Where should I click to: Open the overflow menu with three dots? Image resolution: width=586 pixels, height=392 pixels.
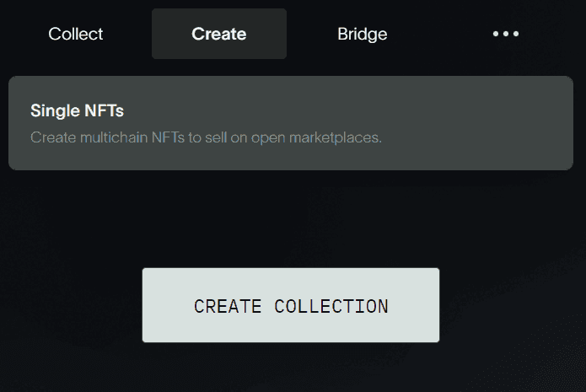pyautogui.click(x=505, y=34)
